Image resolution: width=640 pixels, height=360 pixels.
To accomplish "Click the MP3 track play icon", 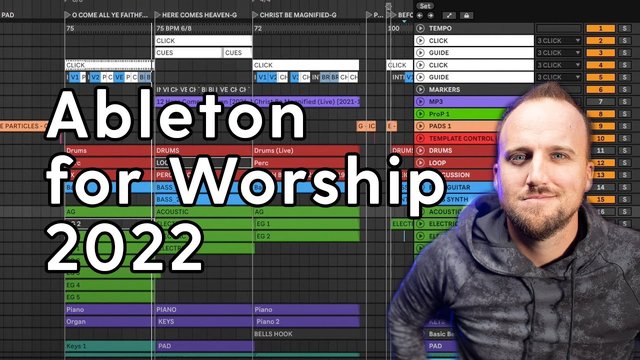I will (420, 102).
